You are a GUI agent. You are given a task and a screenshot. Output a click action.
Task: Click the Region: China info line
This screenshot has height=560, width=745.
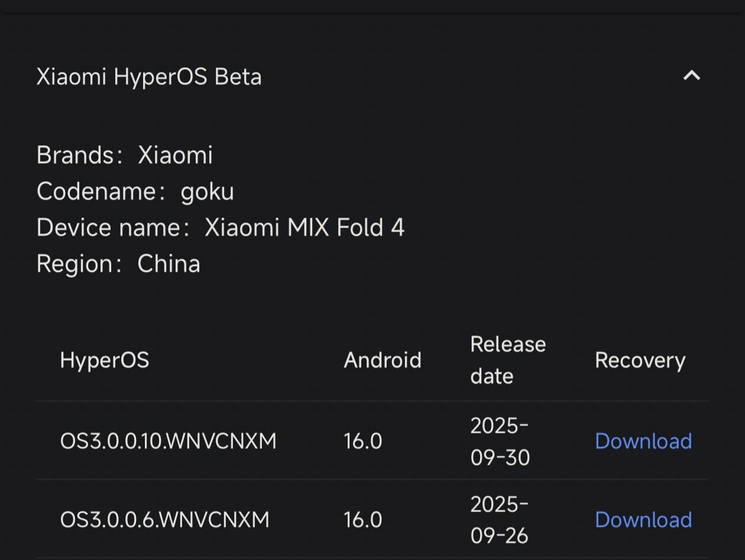(118, 264)
